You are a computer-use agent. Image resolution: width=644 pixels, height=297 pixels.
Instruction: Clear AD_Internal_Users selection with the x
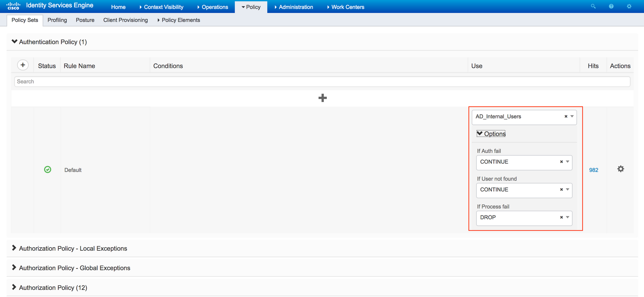click(x=566, y=116)
